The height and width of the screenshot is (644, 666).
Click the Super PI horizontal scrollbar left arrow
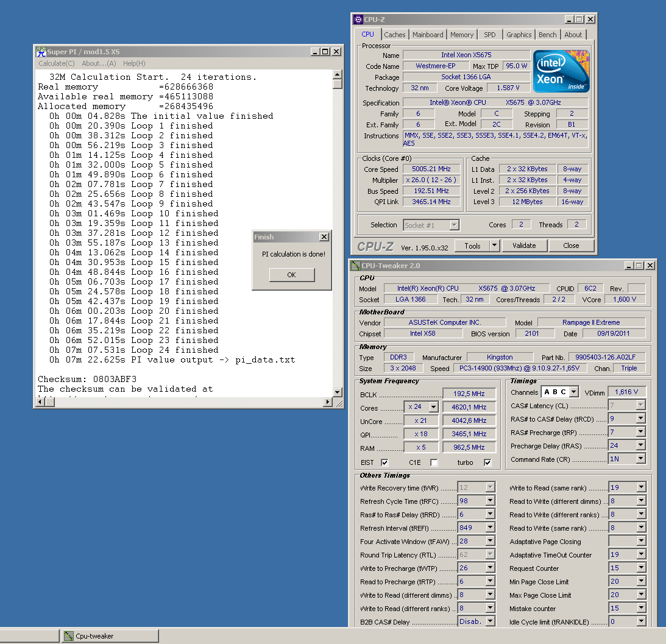(40, 402)
